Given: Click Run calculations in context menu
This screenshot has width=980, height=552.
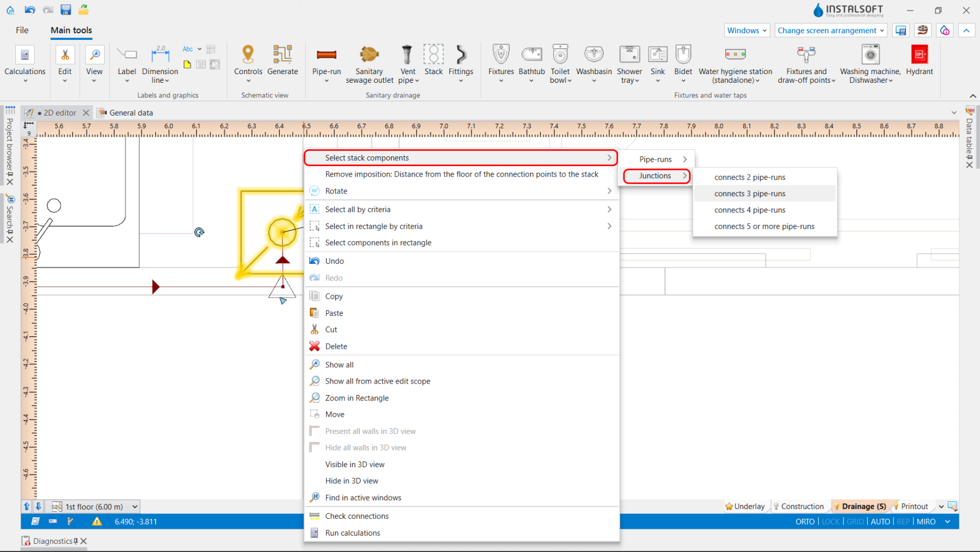Looking at the screenshot, I should pyautogui.click(x=352, y=533).
